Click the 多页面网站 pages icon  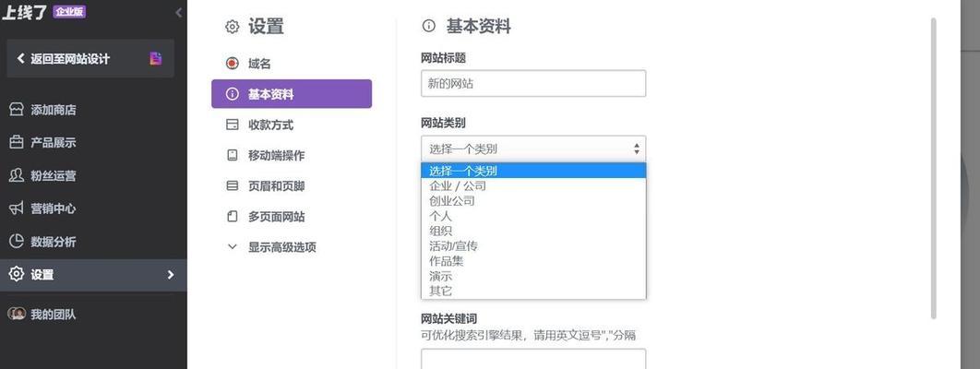(233, 217)
